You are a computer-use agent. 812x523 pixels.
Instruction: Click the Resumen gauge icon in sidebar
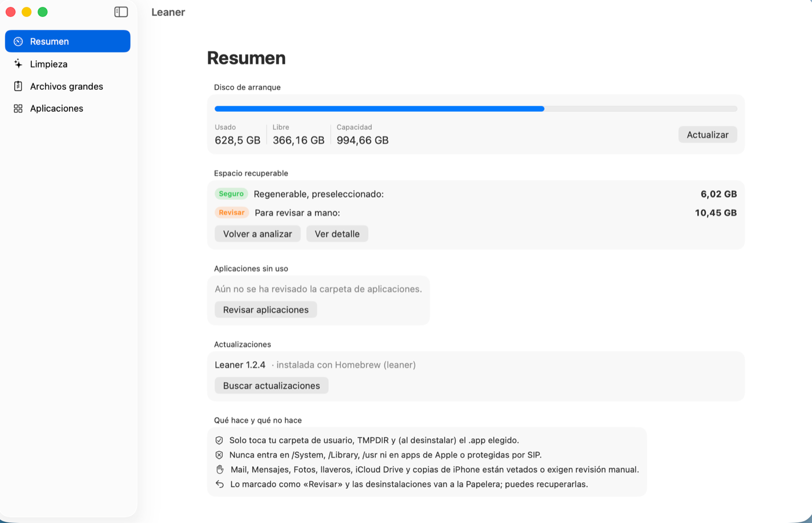click(18, 42)
